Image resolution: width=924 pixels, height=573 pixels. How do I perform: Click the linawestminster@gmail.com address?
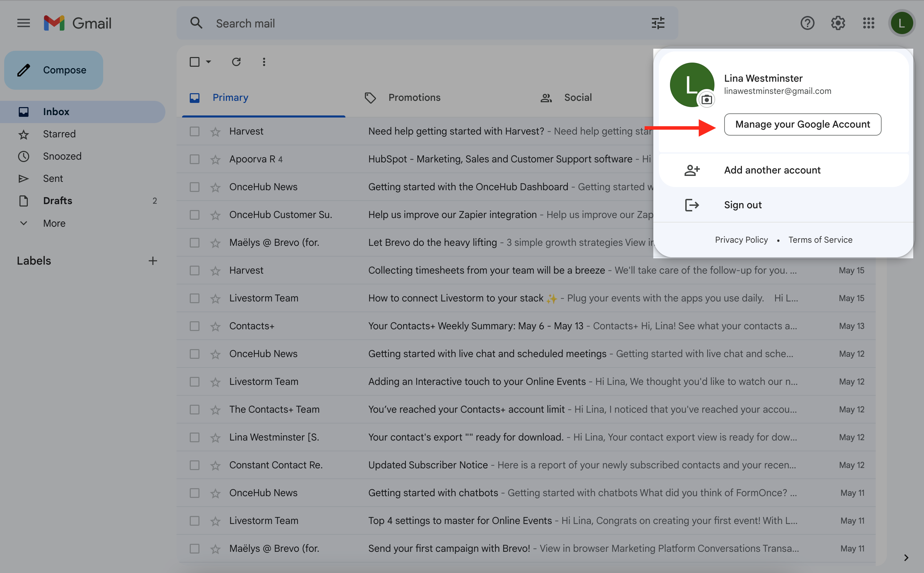tap(777, 91)
